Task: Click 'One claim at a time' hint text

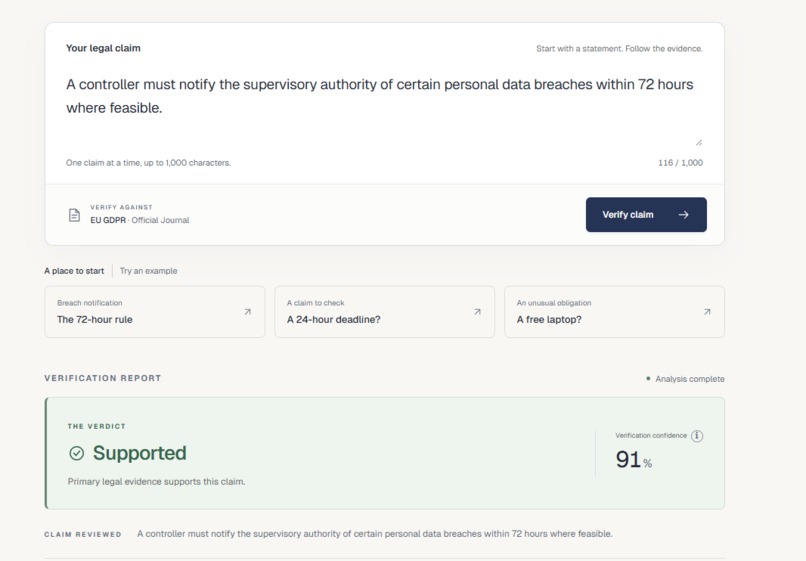Action: click(x=148, y=162)
